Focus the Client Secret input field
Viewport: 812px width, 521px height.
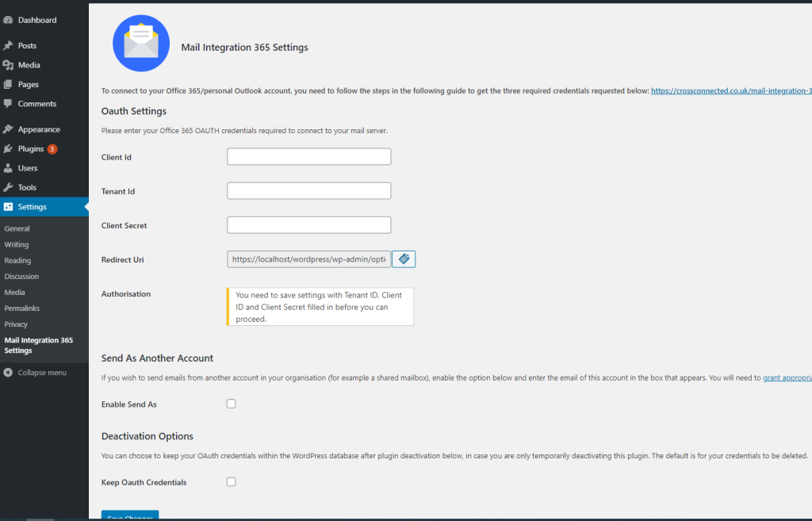[308, 224]
